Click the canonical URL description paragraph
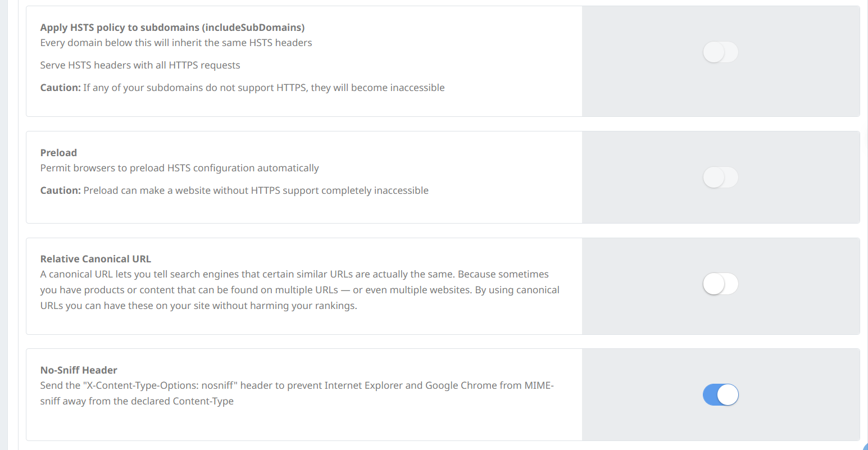This screenshot has width=868, height=450. 299,290
